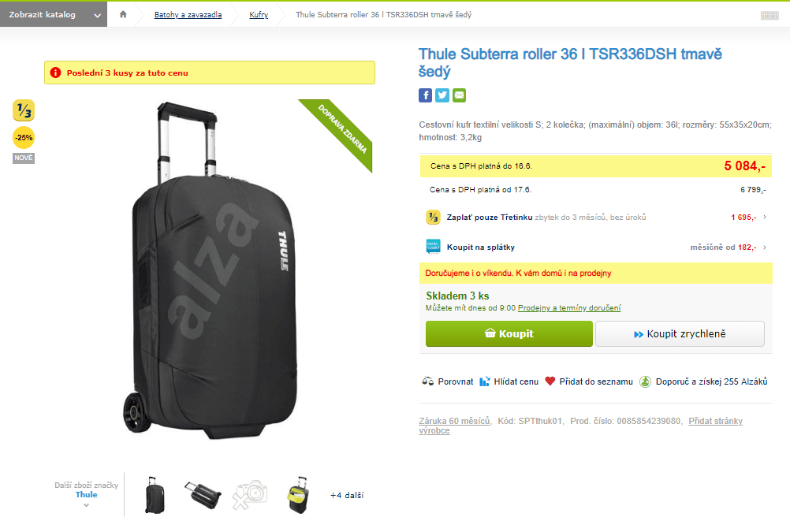This screenshot has width=790, height=532.
Task: Select the second Thule suitcase thumbnail
Action: point(203,495)
